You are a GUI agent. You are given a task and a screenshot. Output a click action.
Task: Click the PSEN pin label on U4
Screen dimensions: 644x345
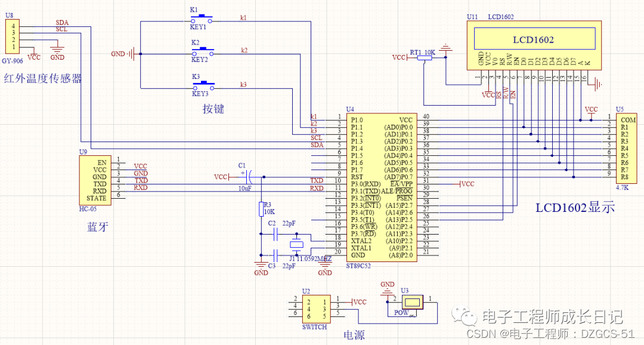click(x=404, y=198)
